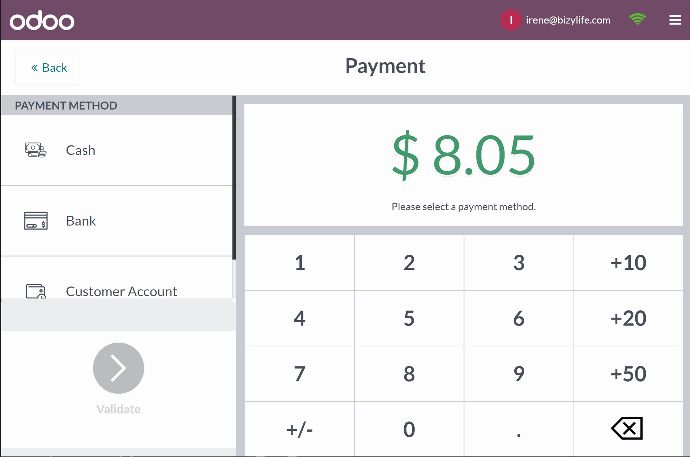This screenshot has height=457, width=690.
Task: Add fifty with the +50 key
Action: point(628,373)
